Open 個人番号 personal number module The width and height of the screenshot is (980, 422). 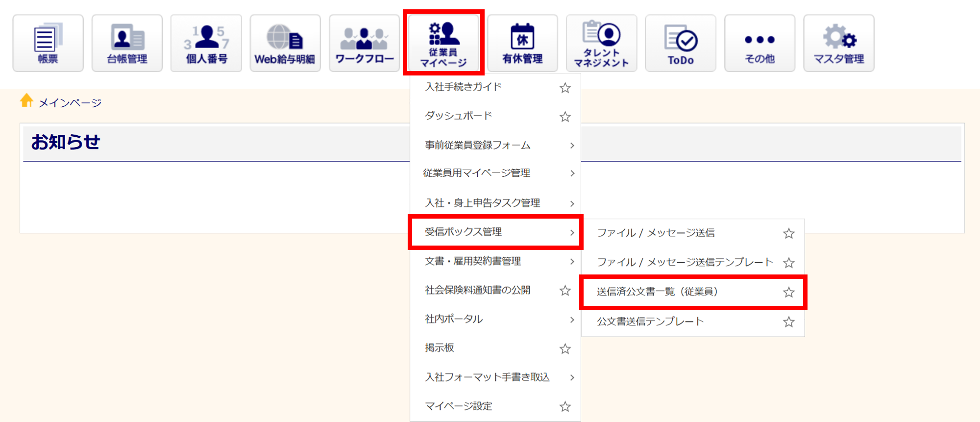pos(206,43)
